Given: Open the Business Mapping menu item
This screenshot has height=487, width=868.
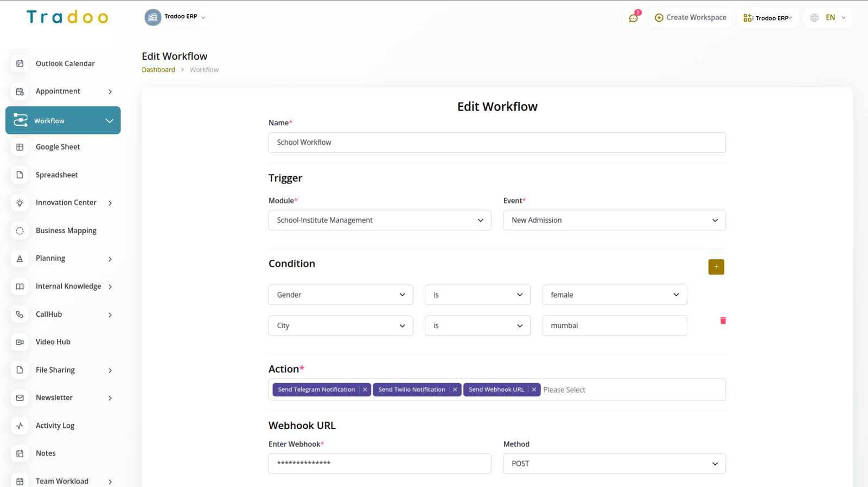Looking at the screenshot, I should tap(66, 230).
